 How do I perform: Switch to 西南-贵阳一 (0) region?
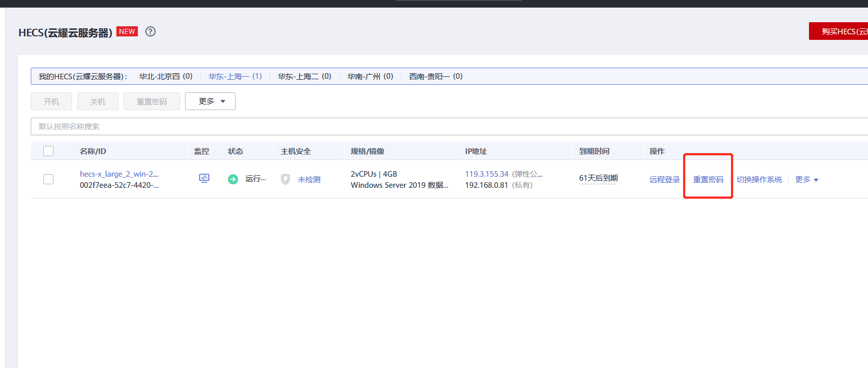point(436,76)
